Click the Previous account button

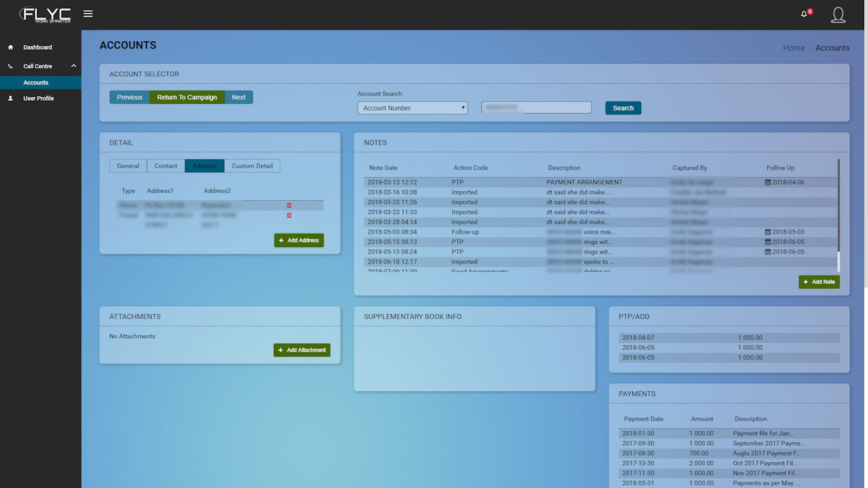click(129, 97)
